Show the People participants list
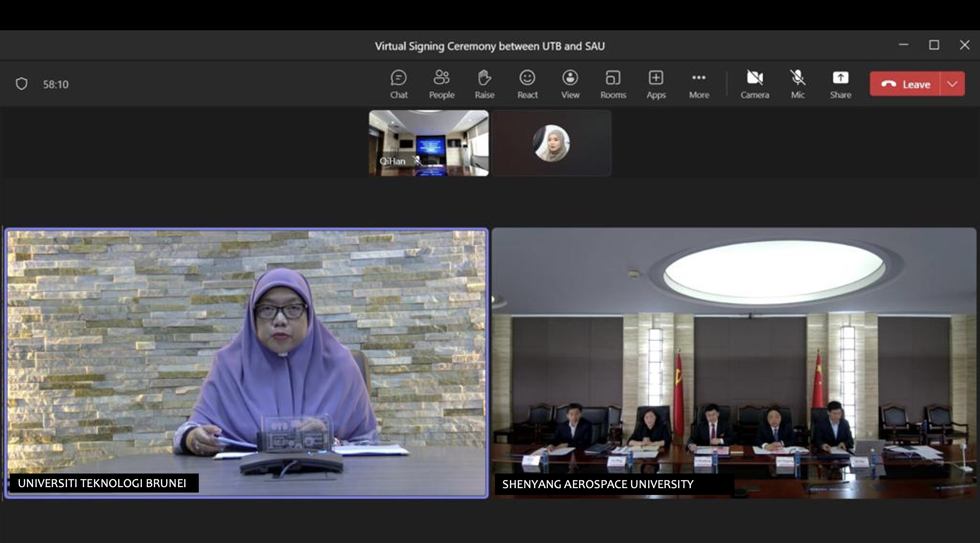Viewport: 980px width, 543px height. [441, 84]
